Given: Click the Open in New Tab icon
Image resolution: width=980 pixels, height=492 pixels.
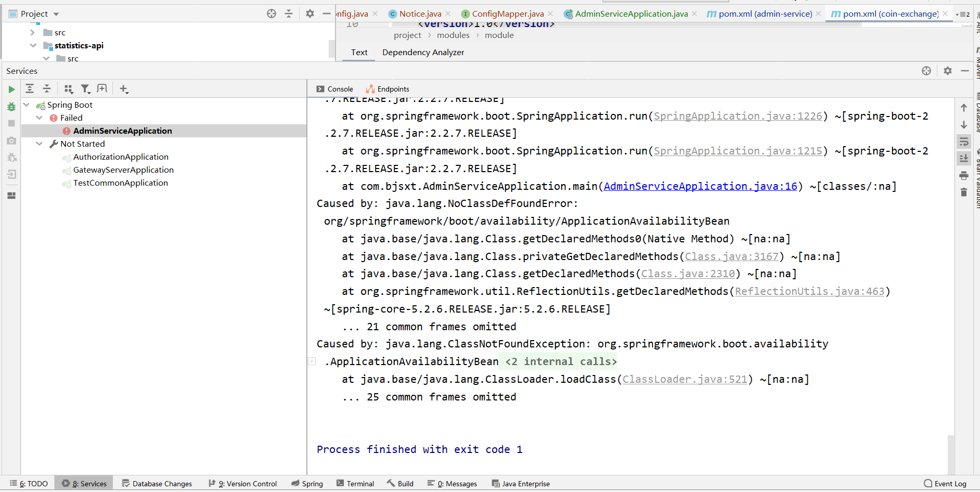Looking at the screenshot, I should pos(102,89).
